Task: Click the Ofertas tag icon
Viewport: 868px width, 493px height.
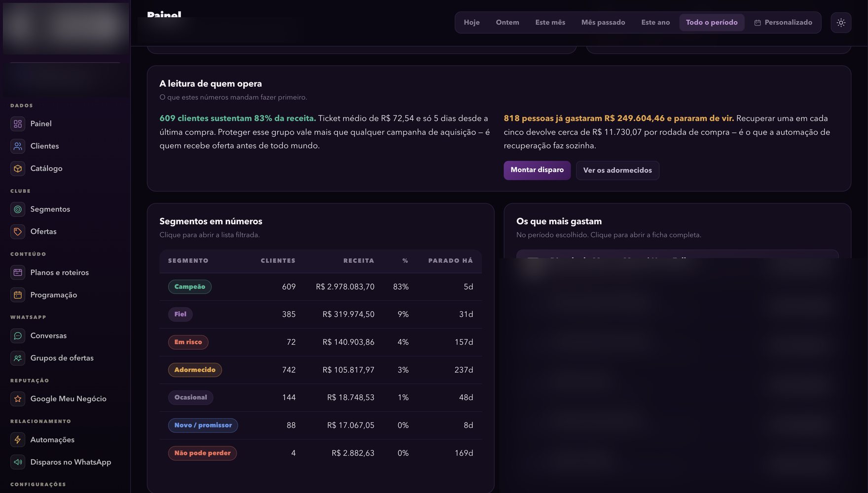Action: [x=18, y=232]
